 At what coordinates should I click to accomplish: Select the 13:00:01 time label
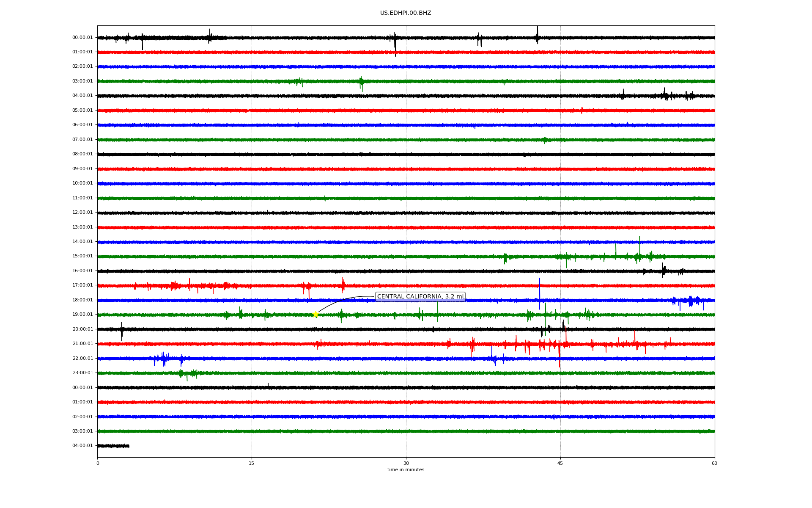(82, 227)
